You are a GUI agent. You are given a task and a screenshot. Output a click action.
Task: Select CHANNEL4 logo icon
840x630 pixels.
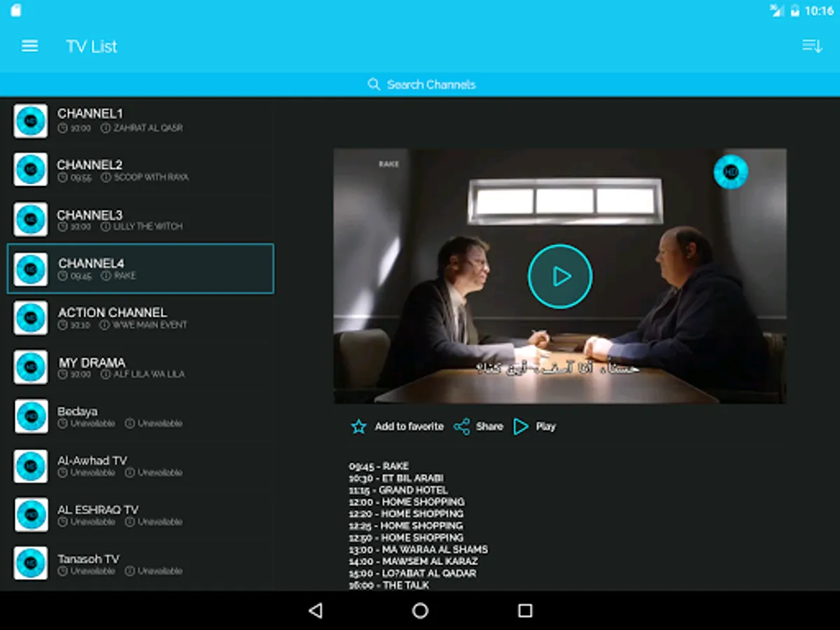click(31, 269)
